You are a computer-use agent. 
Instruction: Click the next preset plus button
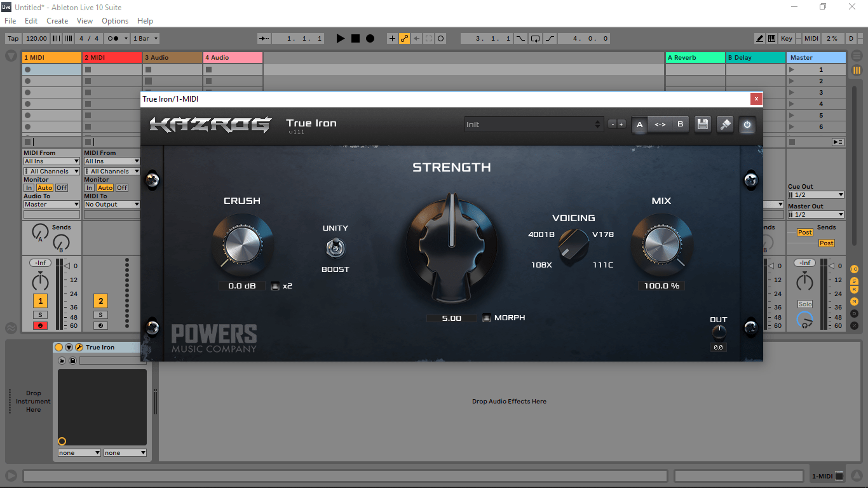pyautogui.click(x=621, y=125)
